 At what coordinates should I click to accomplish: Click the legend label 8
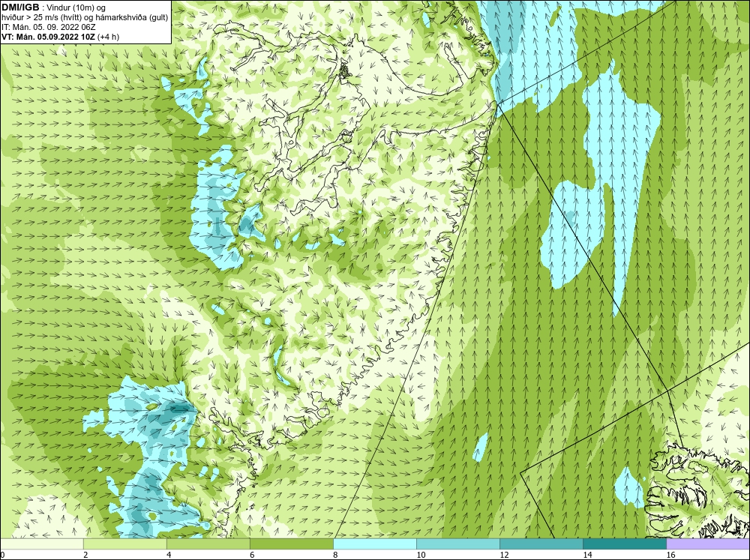(335, 555)
